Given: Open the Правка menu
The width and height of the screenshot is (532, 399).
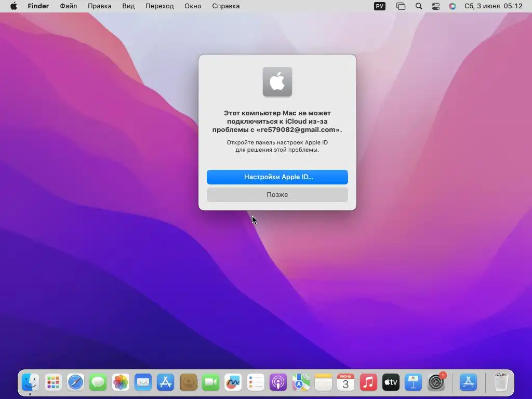Looking at the screenshot, I should 99,6.
